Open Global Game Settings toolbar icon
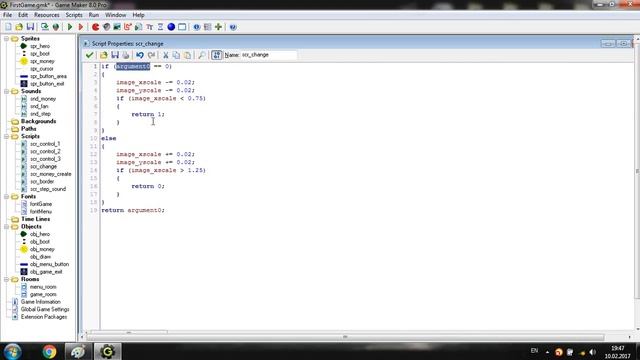Viewport: 640px width, 360px height. 207,27
